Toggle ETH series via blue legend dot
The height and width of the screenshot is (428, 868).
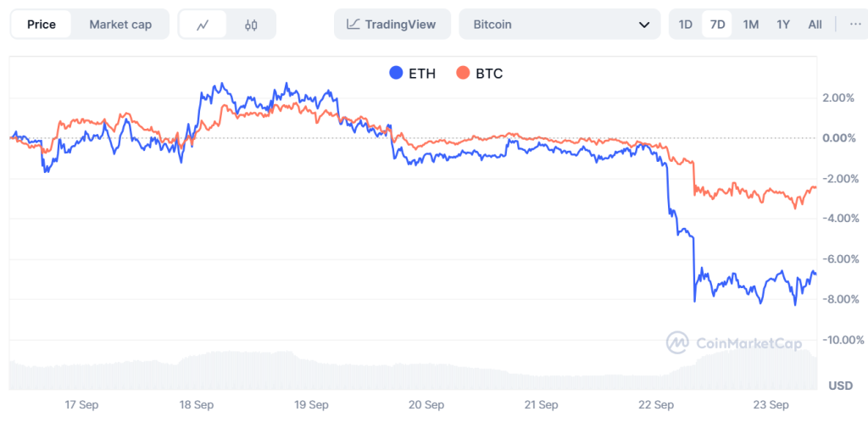pyautogui.click(x=396, y=73)
